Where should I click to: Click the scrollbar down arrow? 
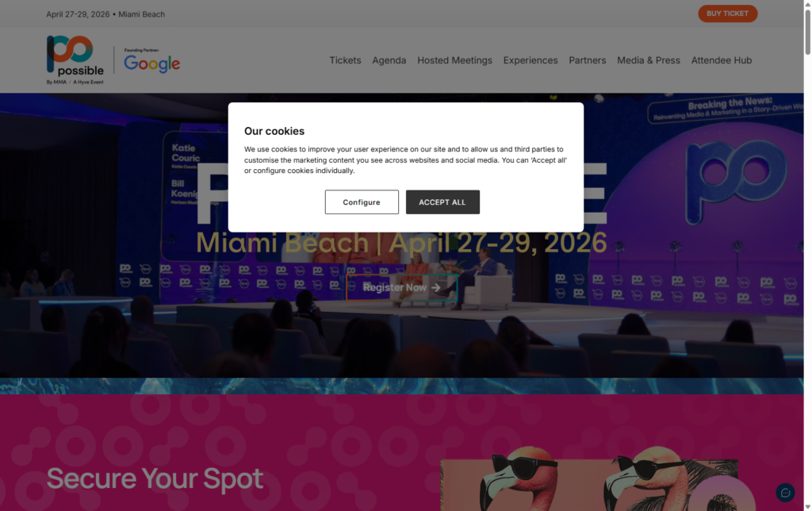pos(806,505)
